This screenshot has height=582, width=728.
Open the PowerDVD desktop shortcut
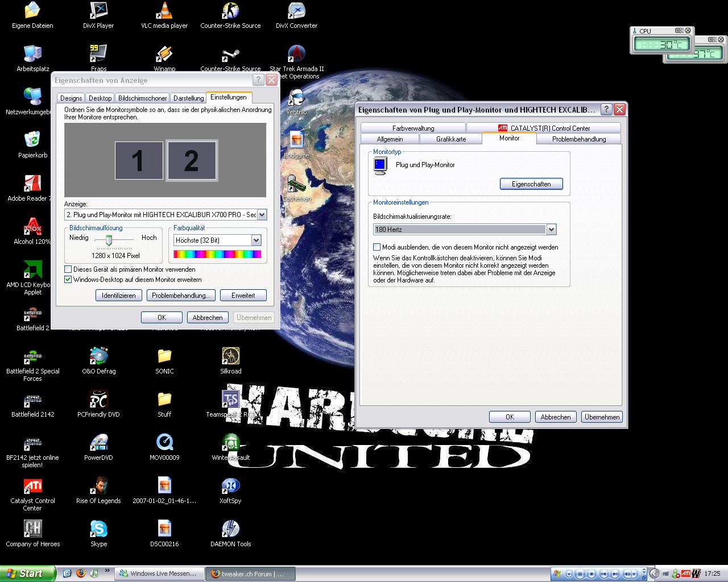pos(98,443)
